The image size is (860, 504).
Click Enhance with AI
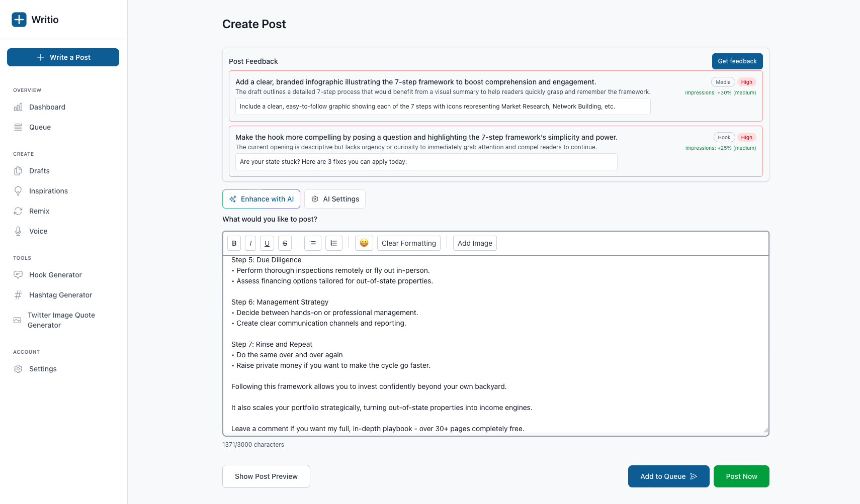click(261, 198)
